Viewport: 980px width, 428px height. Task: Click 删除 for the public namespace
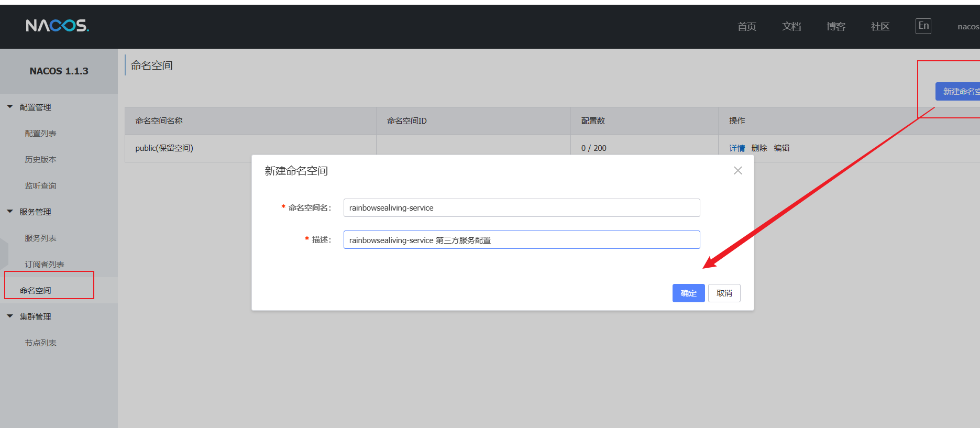759,148
